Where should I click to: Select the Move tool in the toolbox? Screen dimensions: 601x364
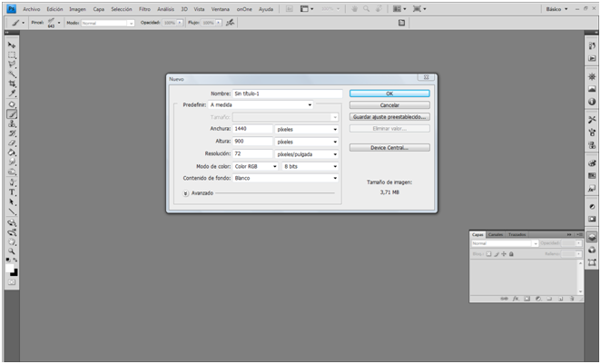12,44
